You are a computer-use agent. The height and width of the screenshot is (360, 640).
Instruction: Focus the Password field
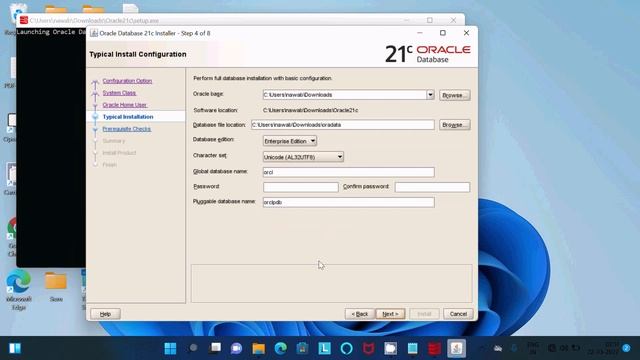[x=300, y=187]
